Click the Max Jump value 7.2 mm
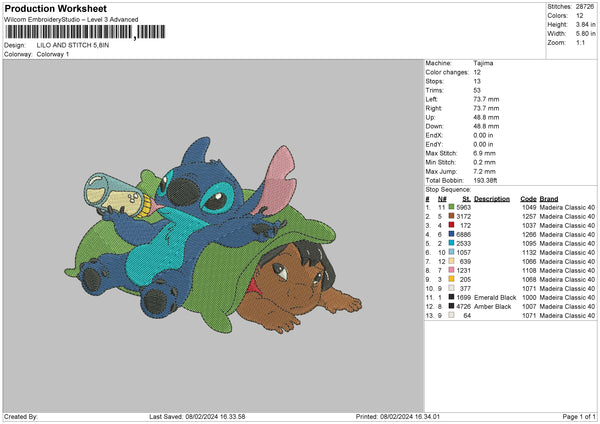The height and width of the screenshot is (424, 600). click(484, 171)
